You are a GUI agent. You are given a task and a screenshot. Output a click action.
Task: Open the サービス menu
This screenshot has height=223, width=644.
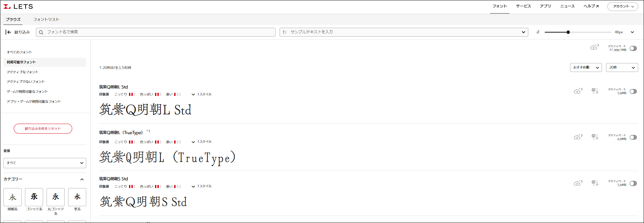click(x=523, y=6)
